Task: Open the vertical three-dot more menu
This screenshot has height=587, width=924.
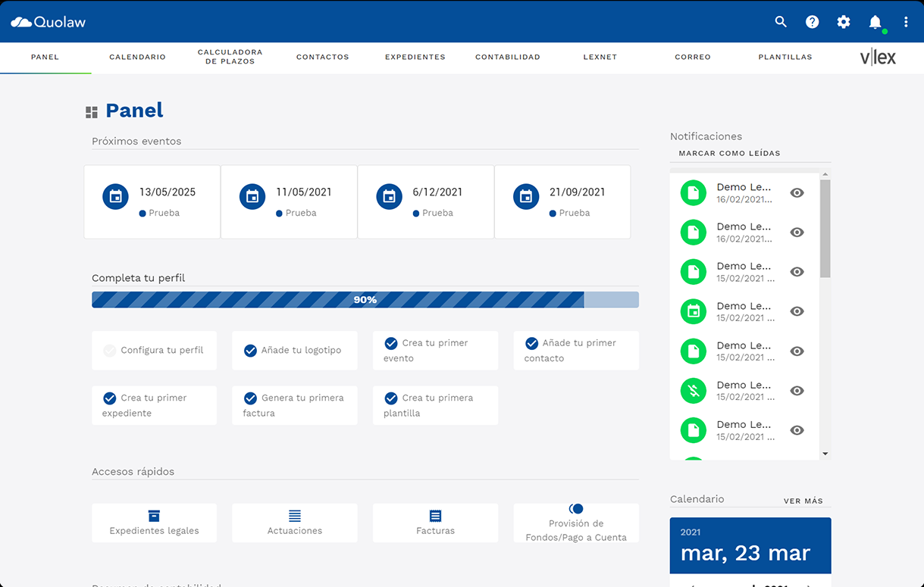Action: (906, 22)
